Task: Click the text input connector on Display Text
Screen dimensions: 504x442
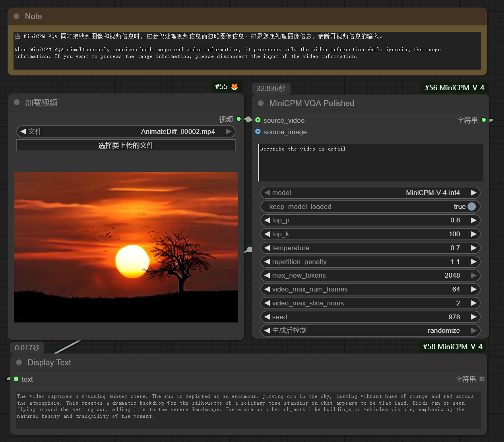Action: 16,379
